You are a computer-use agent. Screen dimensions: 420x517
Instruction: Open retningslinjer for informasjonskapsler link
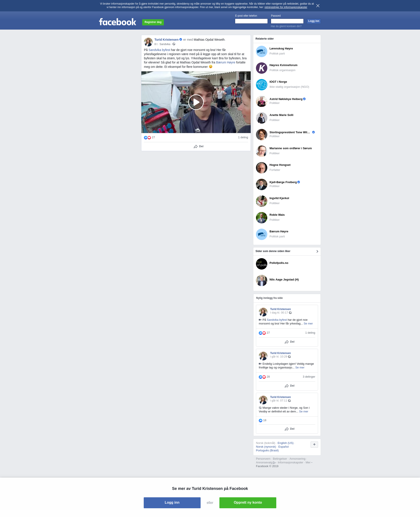point(286,7)
